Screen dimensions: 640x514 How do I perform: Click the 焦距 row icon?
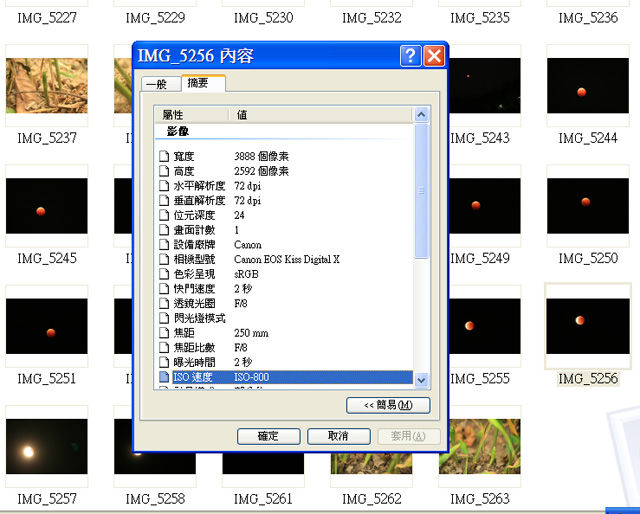tap(164, 333)
